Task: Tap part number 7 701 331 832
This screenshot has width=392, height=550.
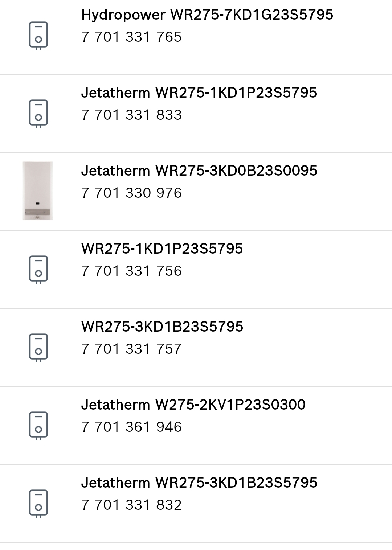Action: [131, 505]
